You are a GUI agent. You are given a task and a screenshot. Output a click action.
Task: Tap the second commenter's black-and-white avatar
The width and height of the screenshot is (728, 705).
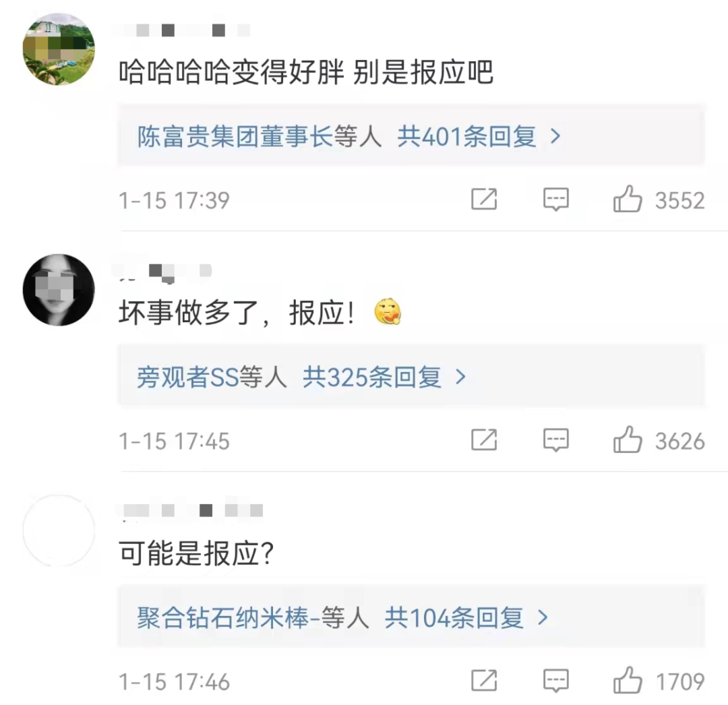click(x=59, y=290)
